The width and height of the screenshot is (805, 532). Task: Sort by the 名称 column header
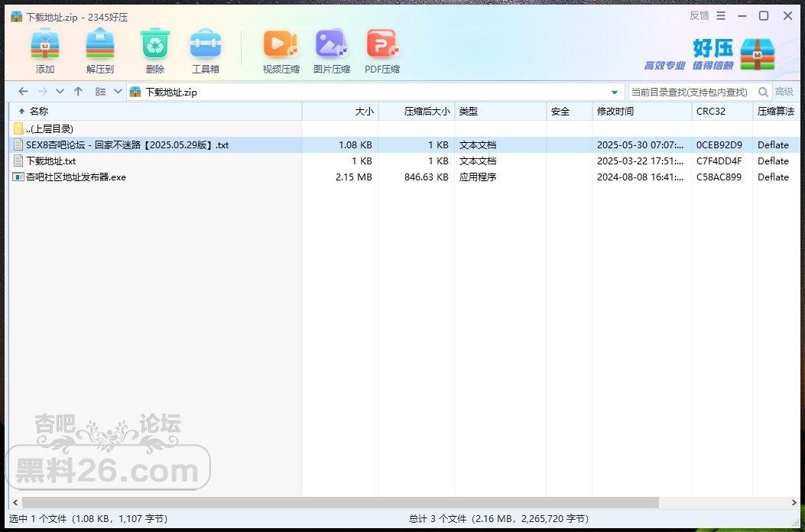(x=156, y=112)
